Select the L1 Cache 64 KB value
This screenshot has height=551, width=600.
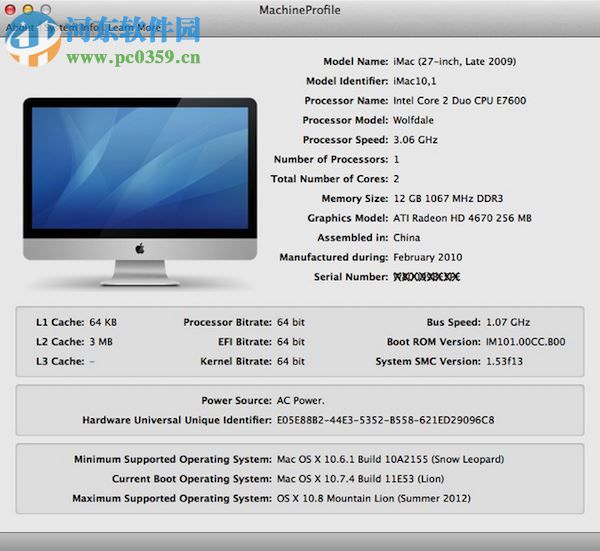pos(103,322)
